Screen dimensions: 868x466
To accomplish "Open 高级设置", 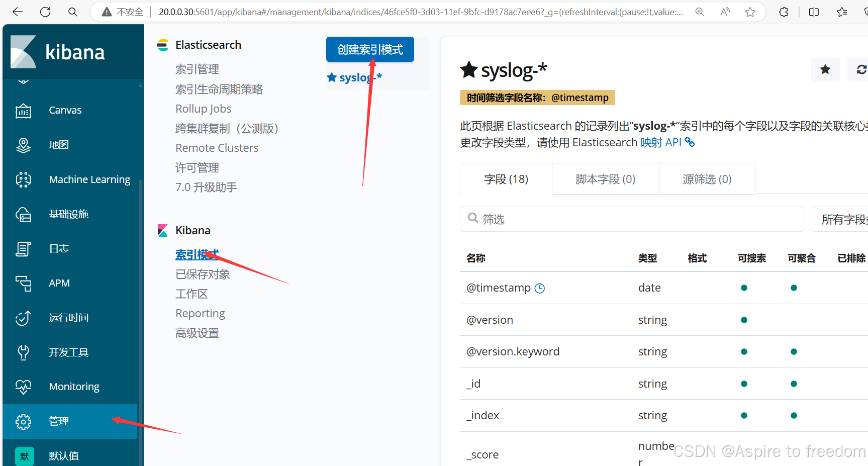I will tap(197, 333).
